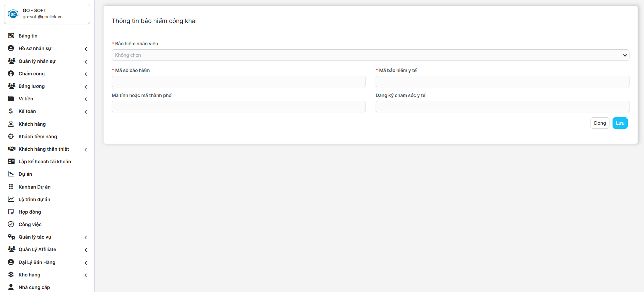The image size is (644, 292).
Task: Click the GO-SOFT logo icon
Action: tap(13, 14)
